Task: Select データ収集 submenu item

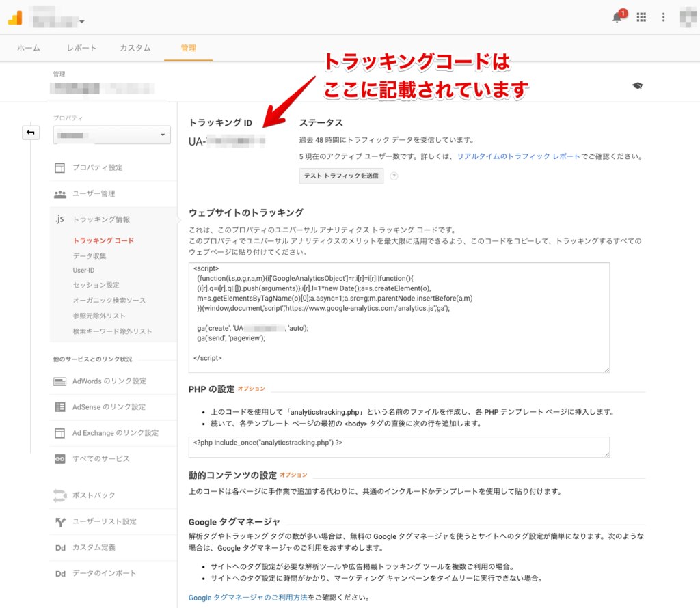Action: [90, 256]
